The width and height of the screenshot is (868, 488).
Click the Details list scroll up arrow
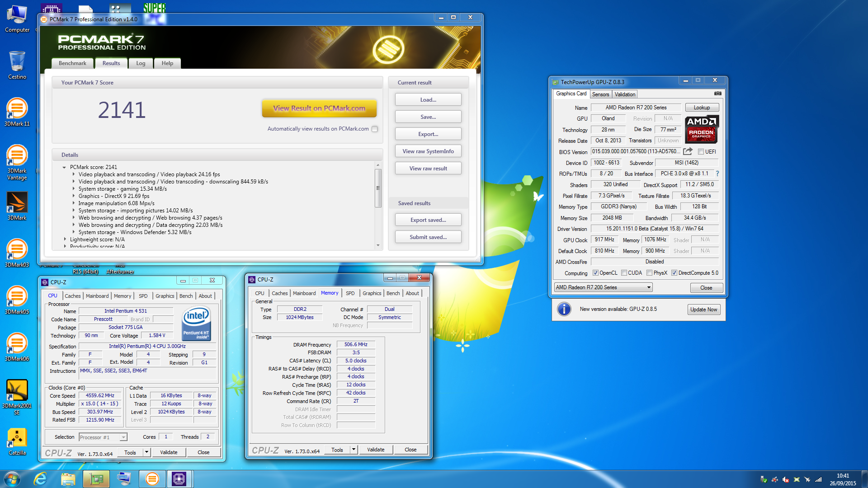pos(378,164)
